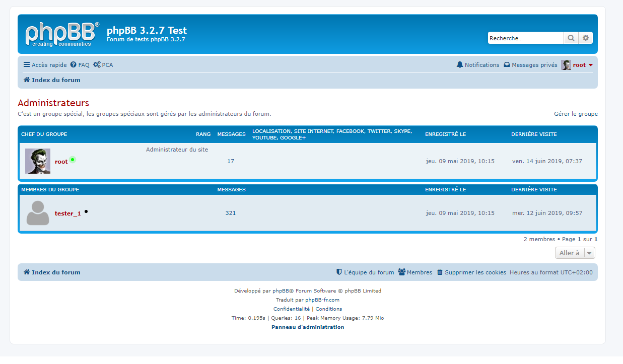
Task: Click Index du forum breadcrumb at top
Action: pos(52,80)
